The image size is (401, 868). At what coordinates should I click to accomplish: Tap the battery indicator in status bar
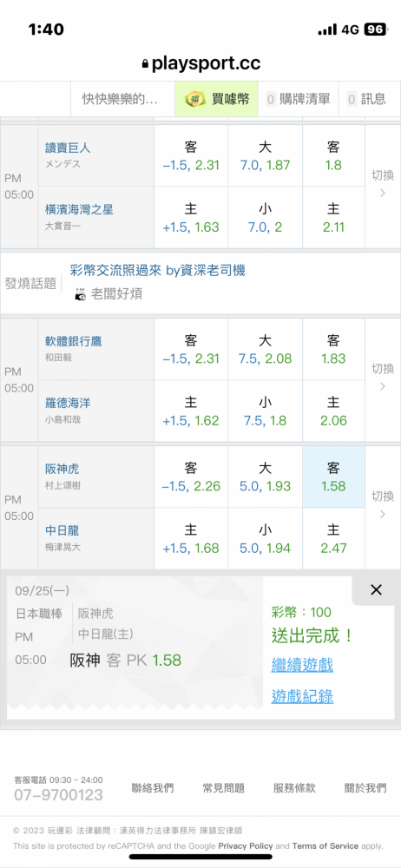pyautogui.click(x=375, y=30)
